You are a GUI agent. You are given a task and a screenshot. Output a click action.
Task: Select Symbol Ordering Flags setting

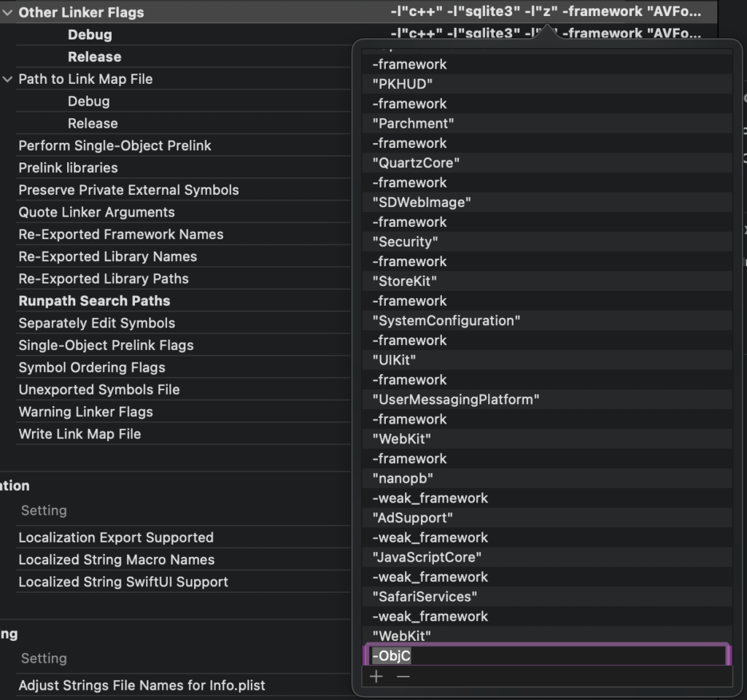point(92,367)
